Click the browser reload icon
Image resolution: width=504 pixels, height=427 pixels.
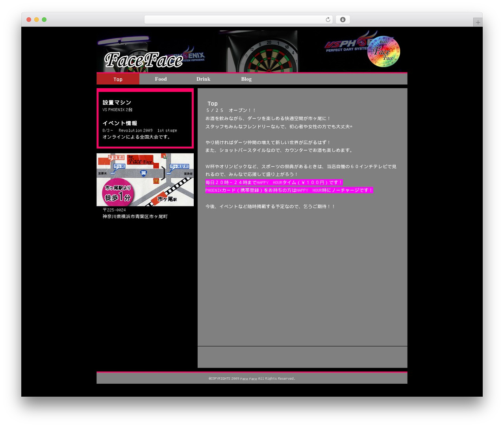point(328,20)
